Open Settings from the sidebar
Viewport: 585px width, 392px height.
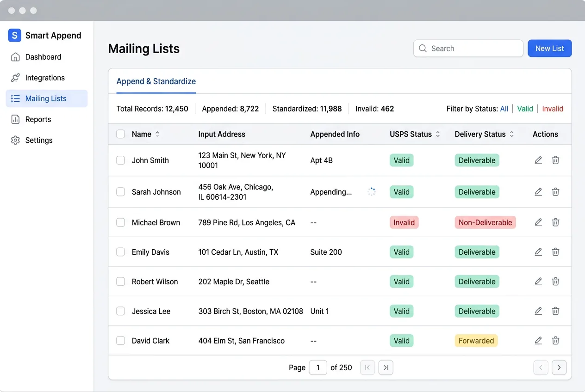38,140
